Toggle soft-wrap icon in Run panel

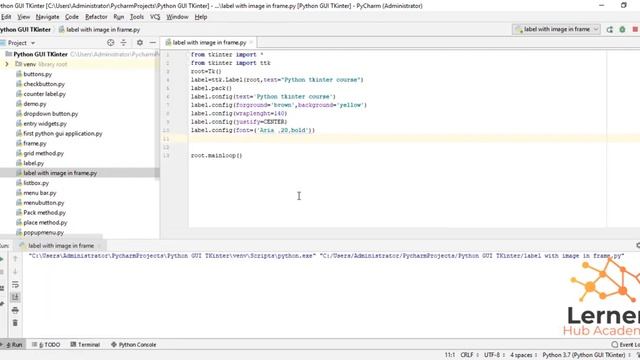click(x=15, y=284)
